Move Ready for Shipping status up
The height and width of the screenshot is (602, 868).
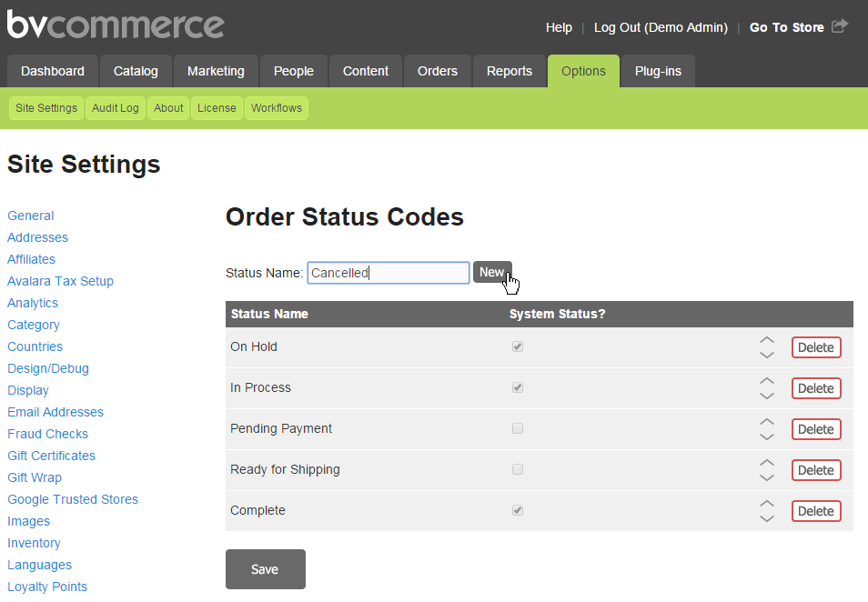[x=767, y=463]
